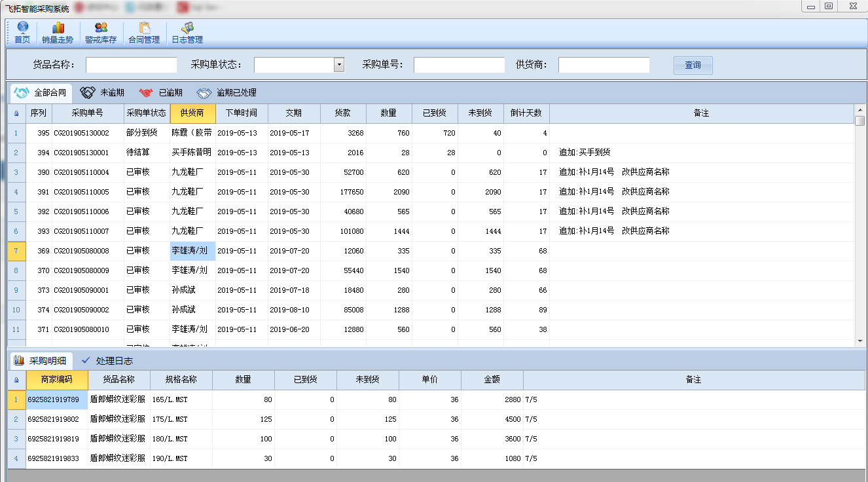Viewport: 868px width, 482px height.
Task: Switch to the 未逾期 tab
Action: point(102,93)
